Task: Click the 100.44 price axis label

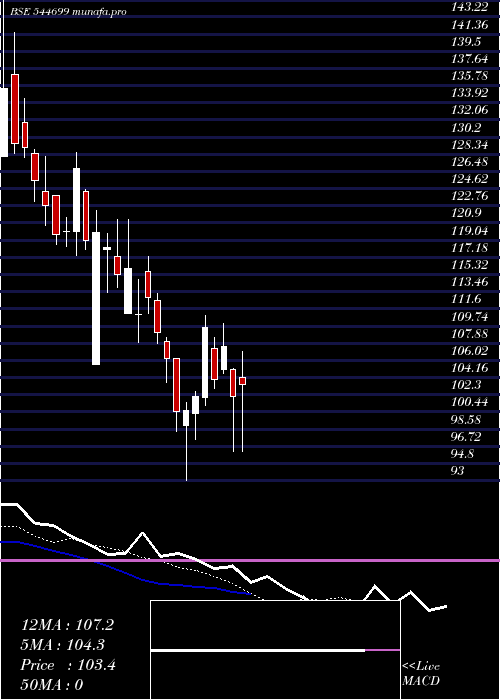Action: pyautogui.click(x=469, y=402)
